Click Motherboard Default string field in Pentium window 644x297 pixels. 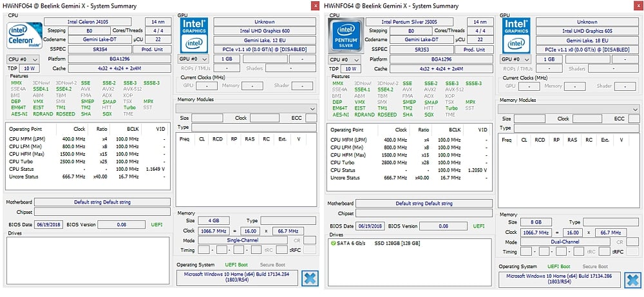424,204
